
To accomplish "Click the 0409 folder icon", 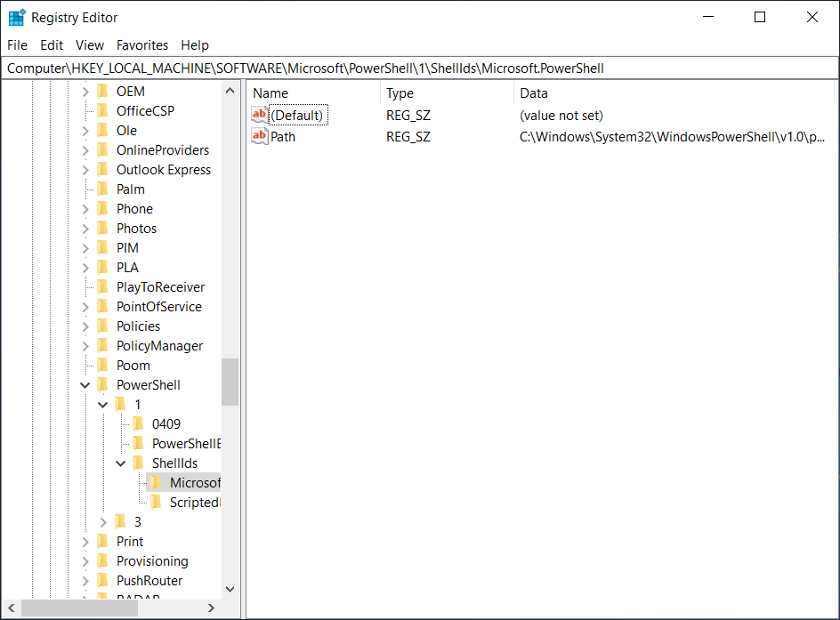I will pyautogui.click(x=138, y=423).
